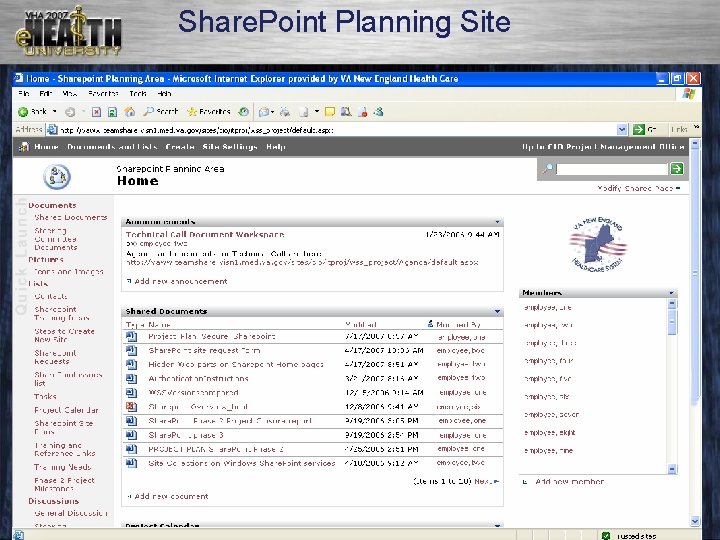Click the Messenger people icon in toolbar
The width and height of the screenshot is (720, 540).
pyautogui.click(x=379, y=112)
